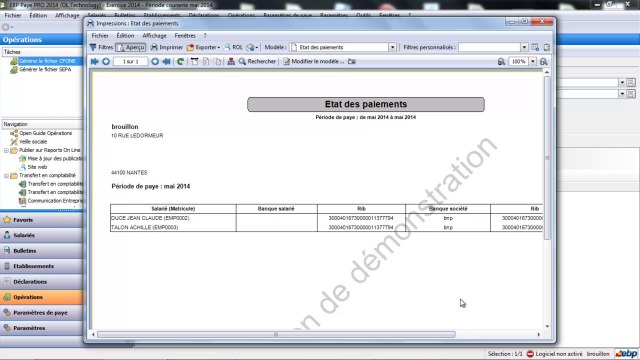
Task: Open the Fichier menu in Impressions window
Action: (x=100, y=36)
